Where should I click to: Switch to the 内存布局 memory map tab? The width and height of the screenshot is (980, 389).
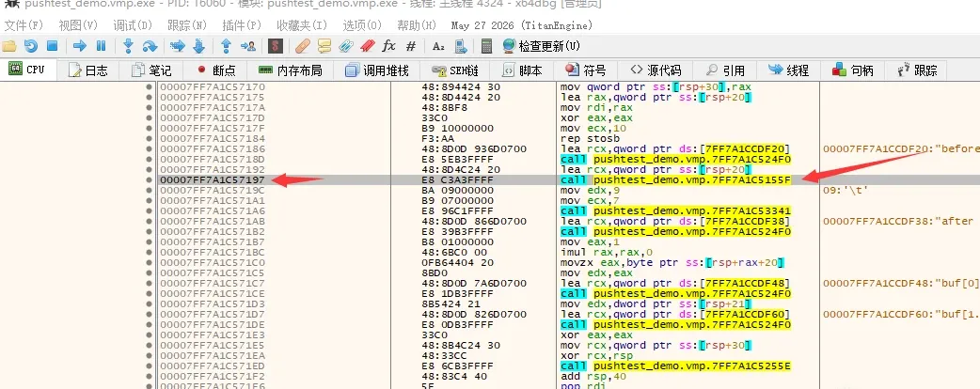(291, 70)
